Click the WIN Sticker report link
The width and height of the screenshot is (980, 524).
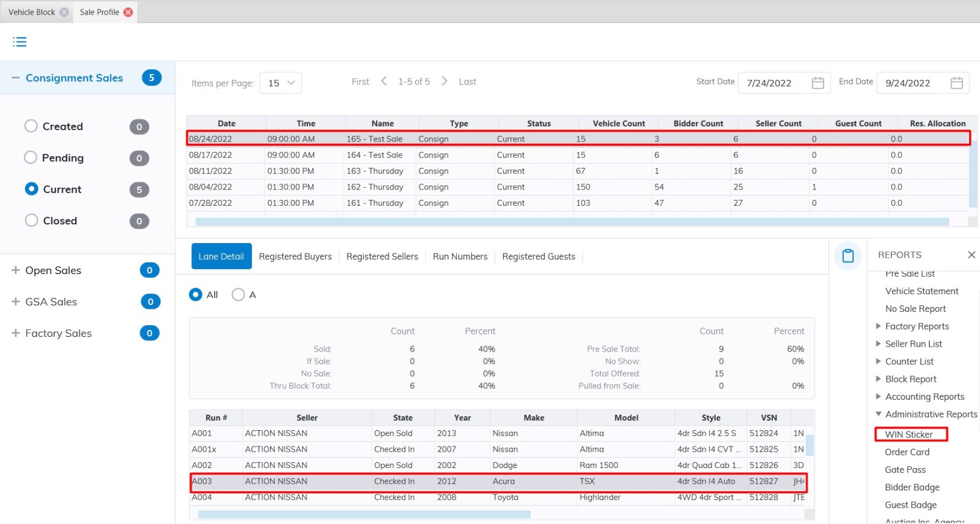coord(909,434)
